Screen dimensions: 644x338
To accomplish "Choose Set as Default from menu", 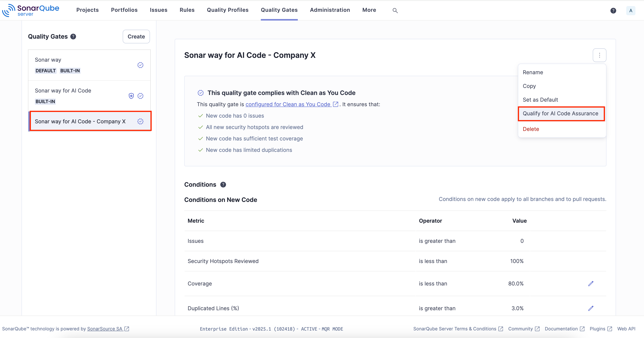I will tap(540, 100).
